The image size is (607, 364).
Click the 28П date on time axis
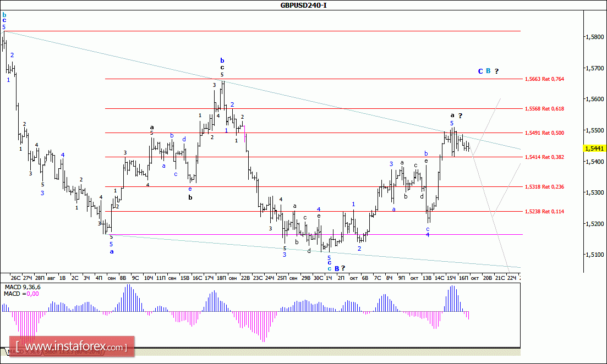(x=40, y=278)
